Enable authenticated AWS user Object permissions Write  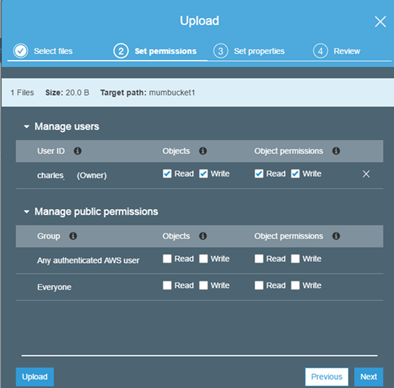pos(295,259)
